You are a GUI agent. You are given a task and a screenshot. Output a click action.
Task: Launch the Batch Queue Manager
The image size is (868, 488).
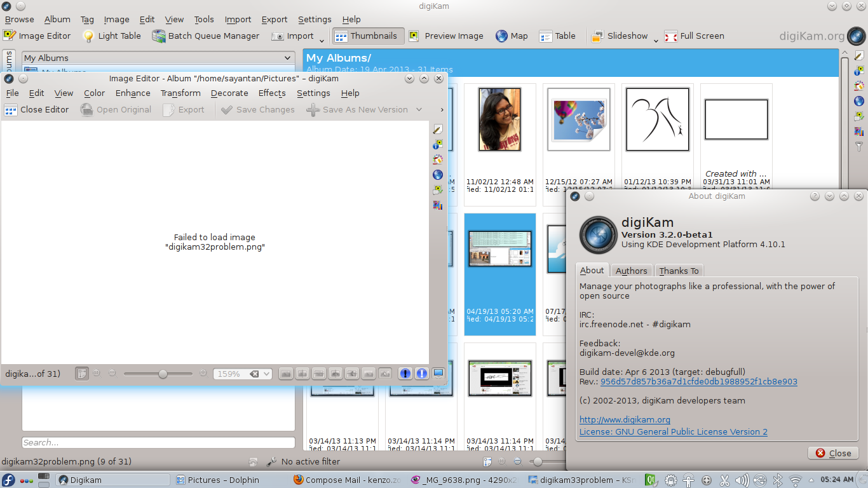point(205,36)
